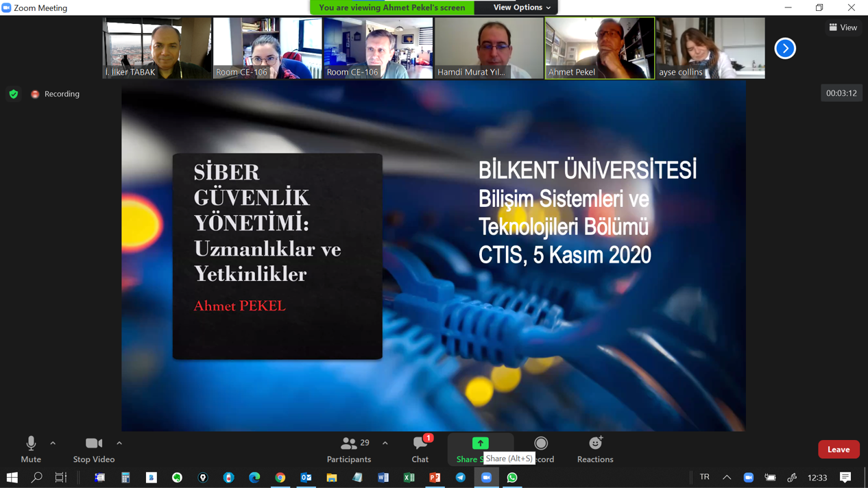Click the green Share Screen icon

coord(480,443)
